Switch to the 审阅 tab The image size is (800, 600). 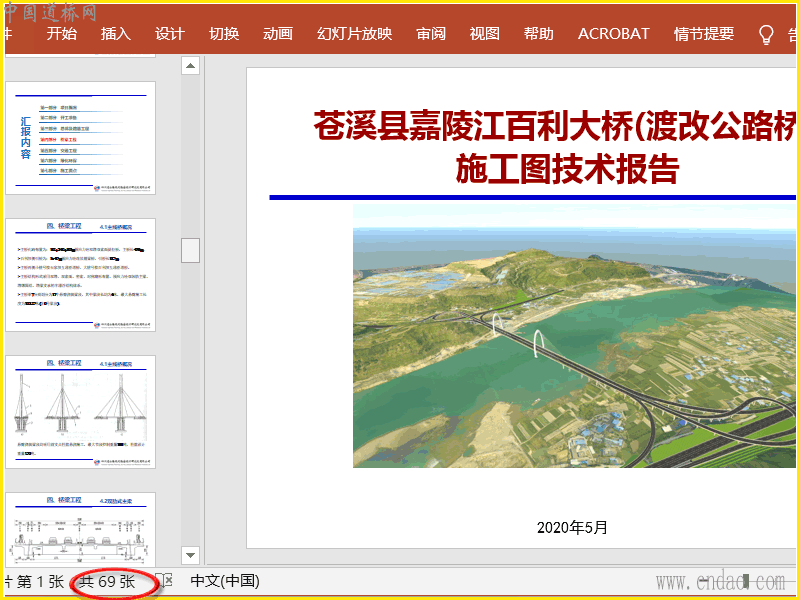point(431,34)
